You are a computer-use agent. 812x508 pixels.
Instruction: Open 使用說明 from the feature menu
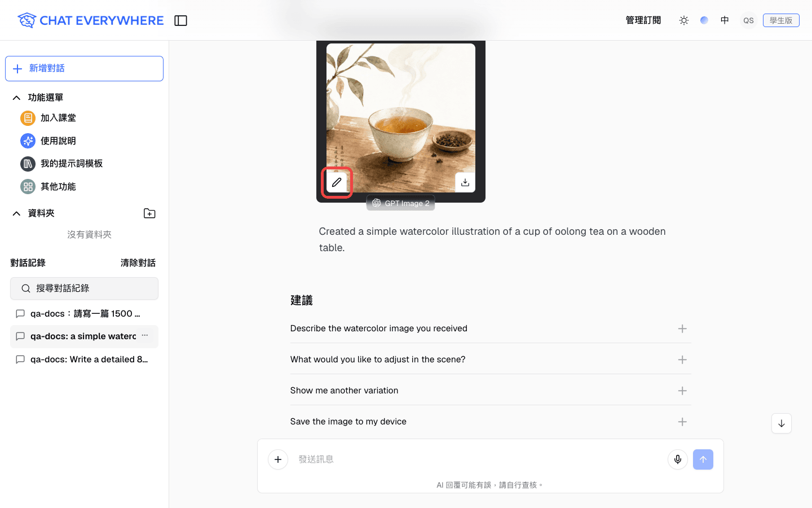(58, 141)
